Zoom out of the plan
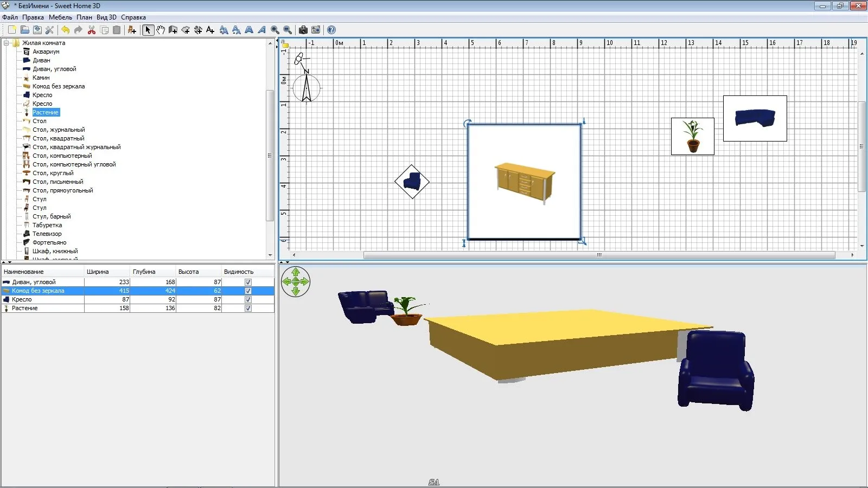The width and height of the screenshot is (868, 488). 288,30
